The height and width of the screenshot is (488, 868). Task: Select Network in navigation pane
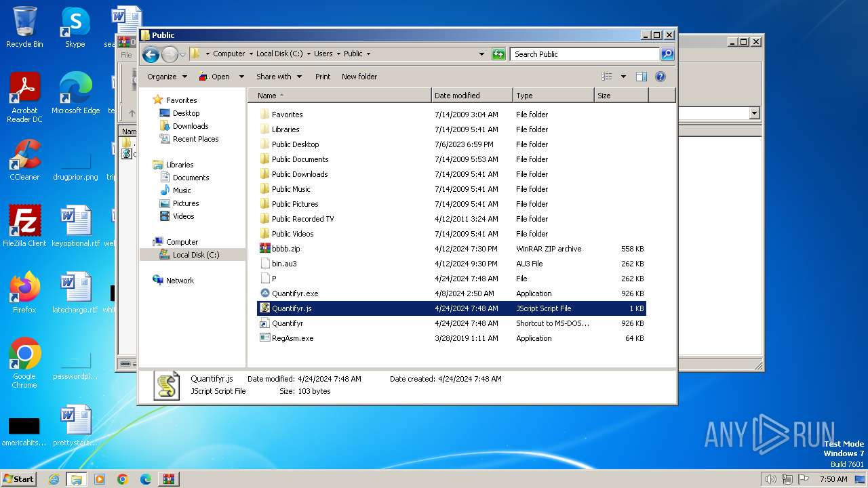tap(180, 281)
